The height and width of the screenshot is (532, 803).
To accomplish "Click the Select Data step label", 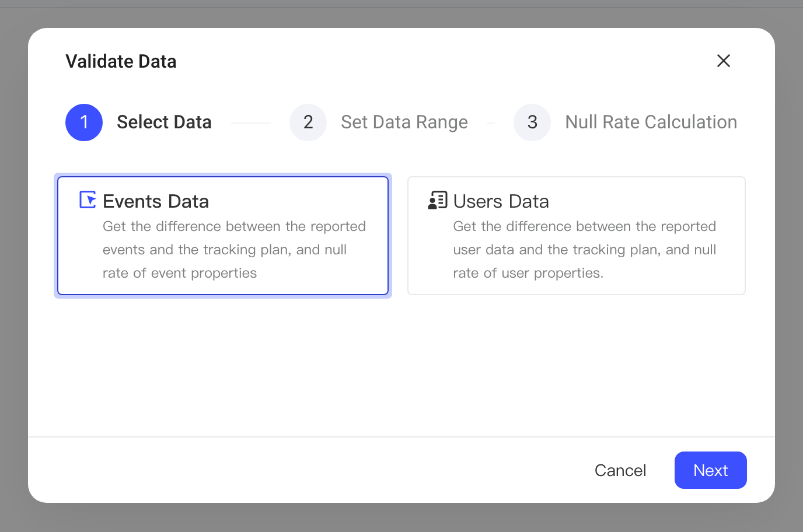I will click(x=164, y=122).
